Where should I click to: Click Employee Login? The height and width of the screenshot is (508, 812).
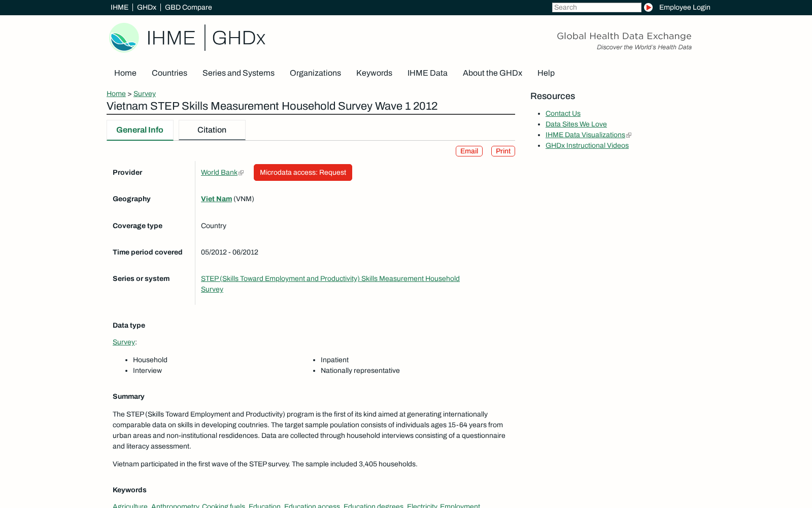click(x=685, y=7)
